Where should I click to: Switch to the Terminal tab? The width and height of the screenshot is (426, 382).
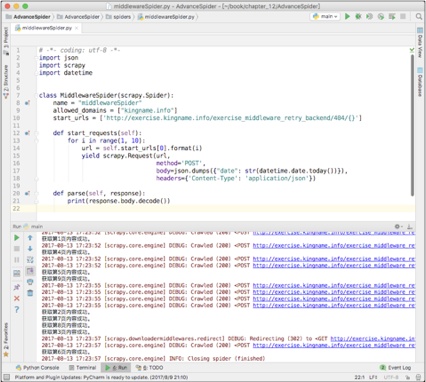point(82,367)
